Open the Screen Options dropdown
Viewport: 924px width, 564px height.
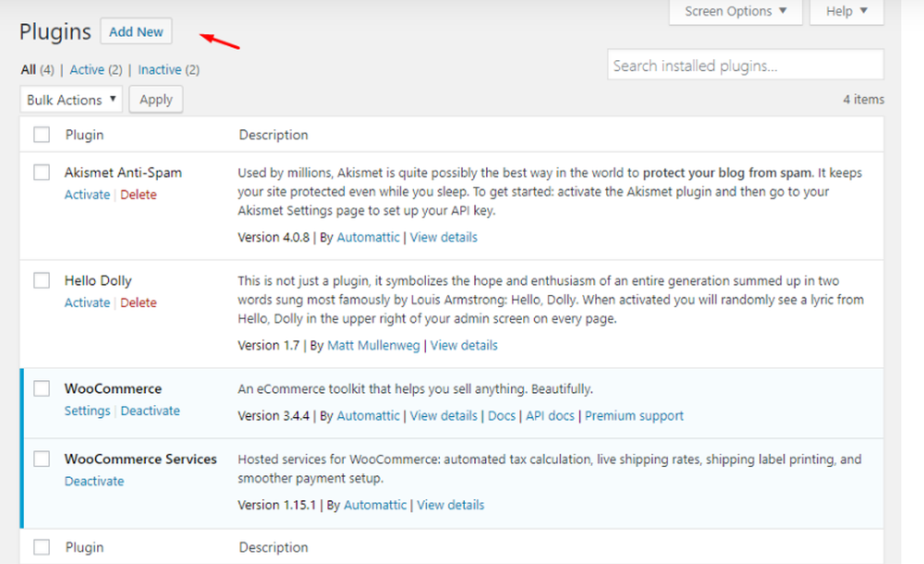[x=736, y=12]
